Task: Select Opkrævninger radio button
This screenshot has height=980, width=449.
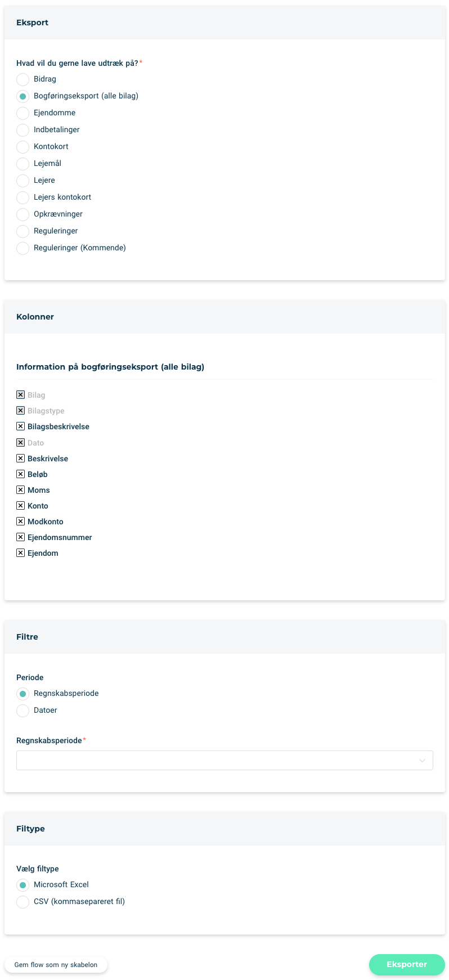Action: click(23, 214)
